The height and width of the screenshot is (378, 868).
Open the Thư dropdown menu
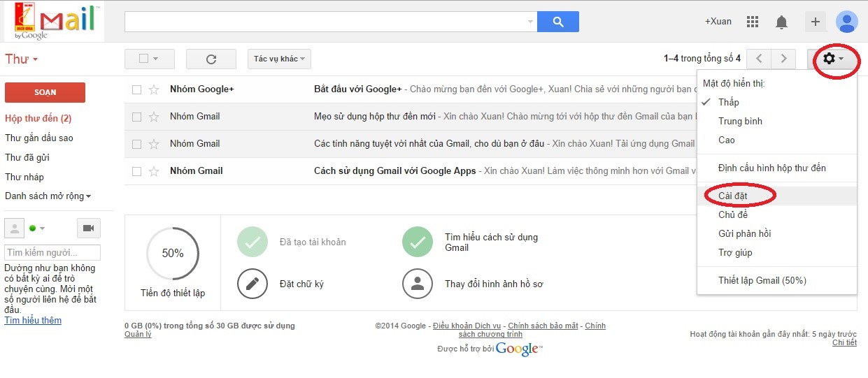[22, 59]
